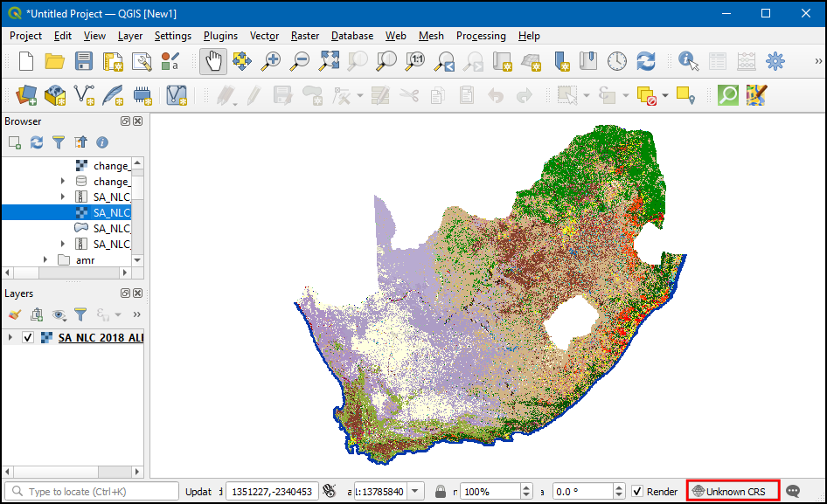827x504 pixels.
Task: Expand the SA NLC 2018 layer legend
Action: click(10, 338)
